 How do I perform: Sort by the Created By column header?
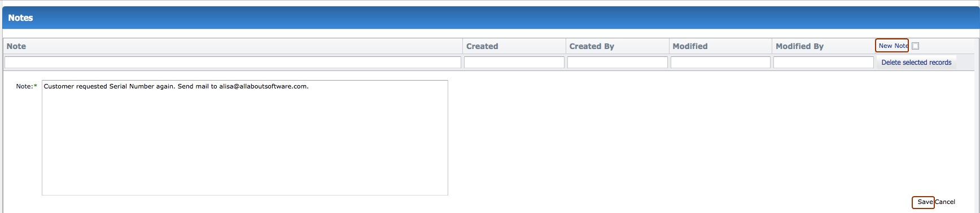pos(592,46)
